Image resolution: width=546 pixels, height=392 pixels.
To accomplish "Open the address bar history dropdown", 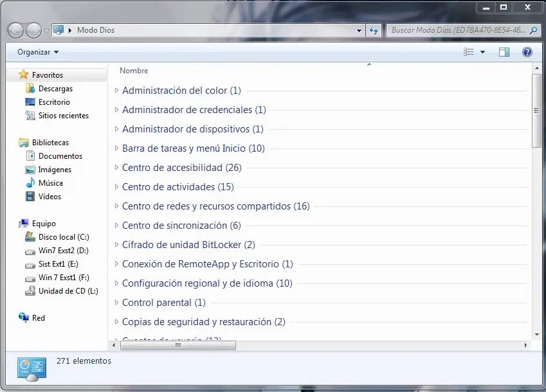I will point(359,31).
